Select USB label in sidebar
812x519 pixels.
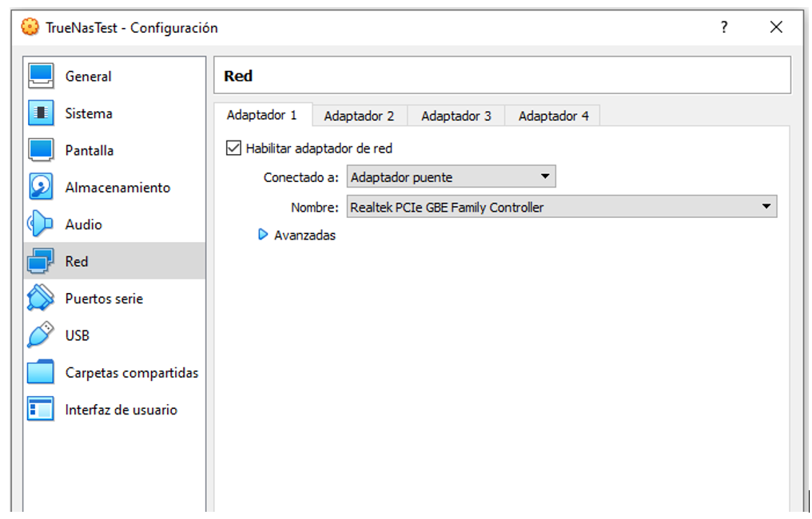pyautogui.click(x=78, y=335)
